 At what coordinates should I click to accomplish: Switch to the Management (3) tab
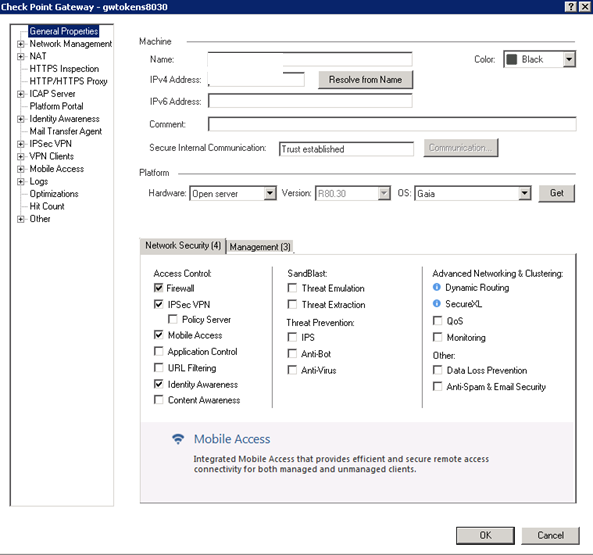coord(260,247)
